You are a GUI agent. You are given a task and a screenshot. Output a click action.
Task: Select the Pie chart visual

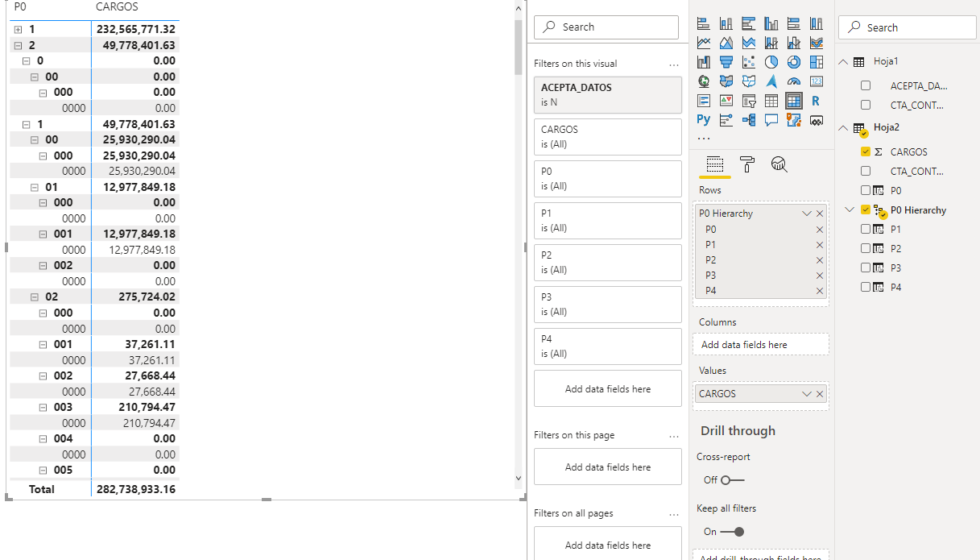tap(771, 62)
